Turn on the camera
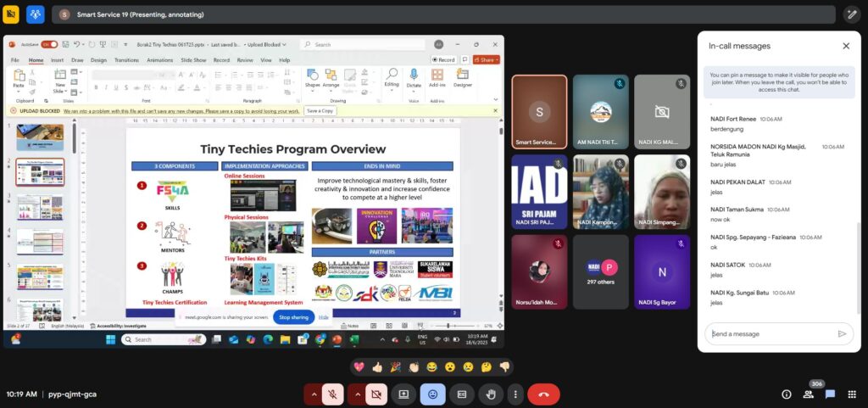Image resolution: width=868 pixels, height=408 pixels. click(x=376, y=394)
